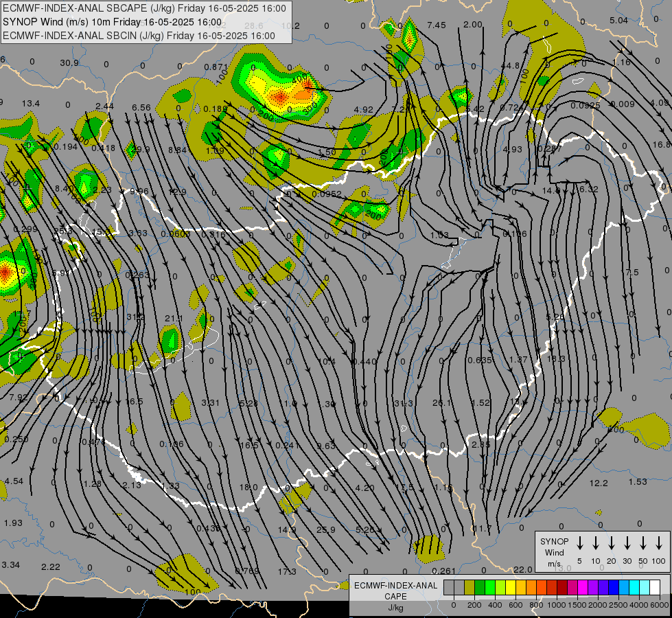
Task: Select the SBCAPE title line at top
Action: tap(144, 8)
